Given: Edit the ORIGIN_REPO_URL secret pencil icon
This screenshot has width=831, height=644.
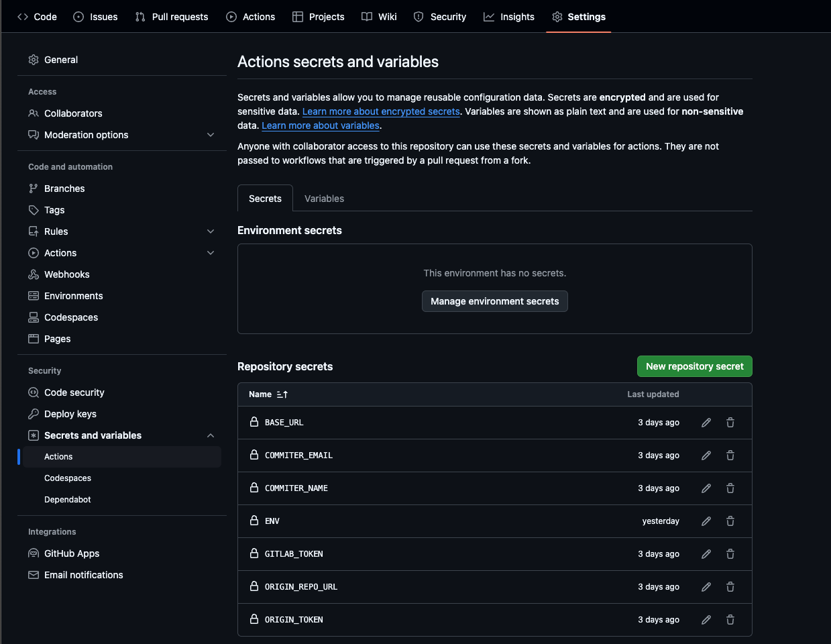Looking at the screenshot, I should (x=706, y=587).
